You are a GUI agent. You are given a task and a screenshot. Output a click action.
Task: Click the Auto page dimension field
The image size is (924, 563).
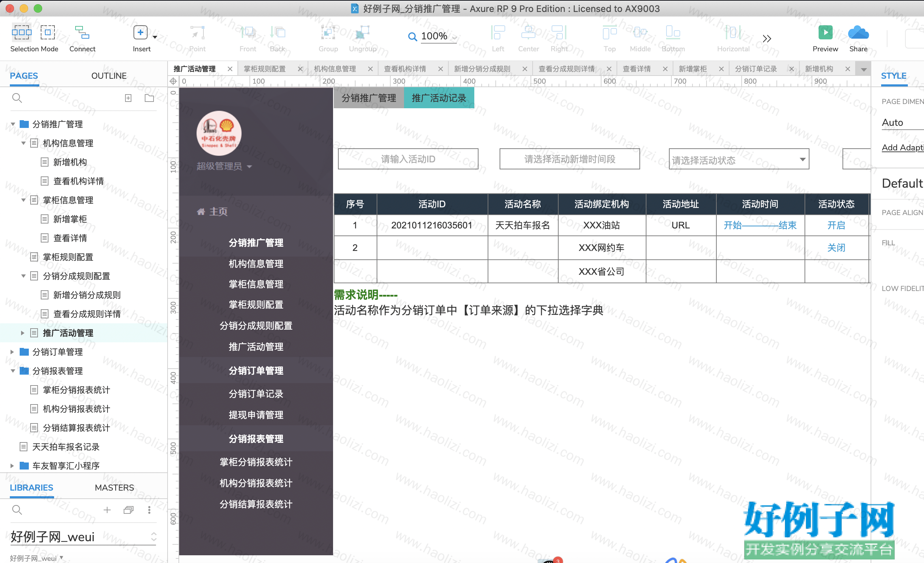click(x=902, y=123)
